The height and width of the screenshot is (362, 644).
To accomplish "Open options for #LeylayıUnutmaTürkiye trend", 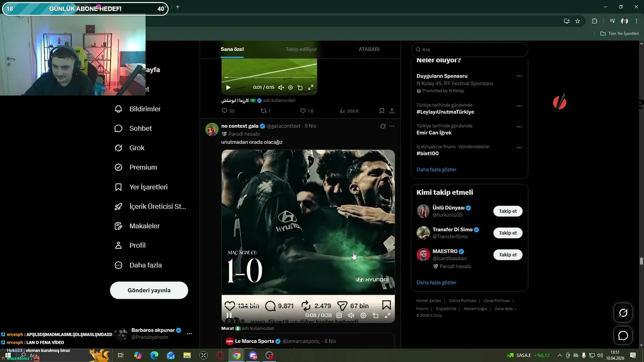I will (x=519, y=106).
